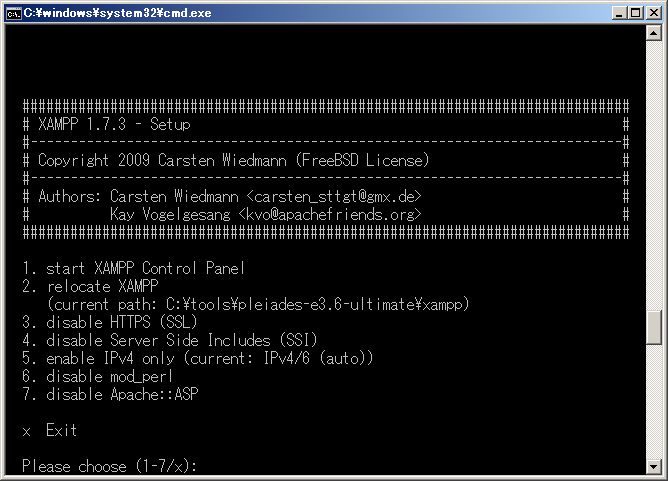Image resolution: width=668 pixels, height=481 pixels.
Task: Click option '3. disable HTTPS (SSL)'
Action: tap(109, 323)
